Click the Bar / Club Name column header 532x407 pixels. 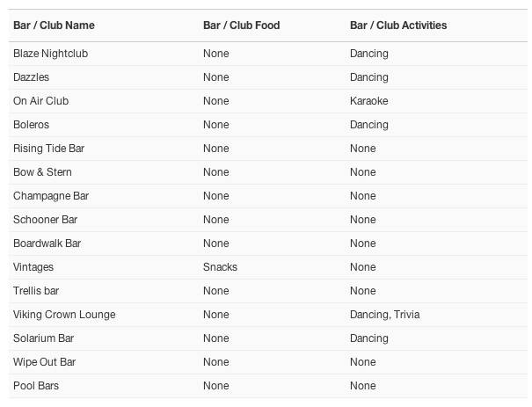tap(54, 25)
